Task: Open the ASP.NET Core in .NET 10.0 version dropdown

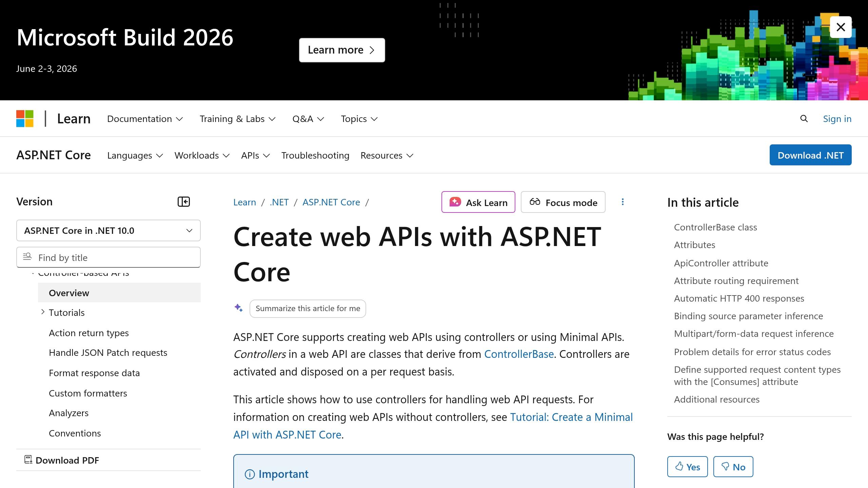Action: coord(108,230)
